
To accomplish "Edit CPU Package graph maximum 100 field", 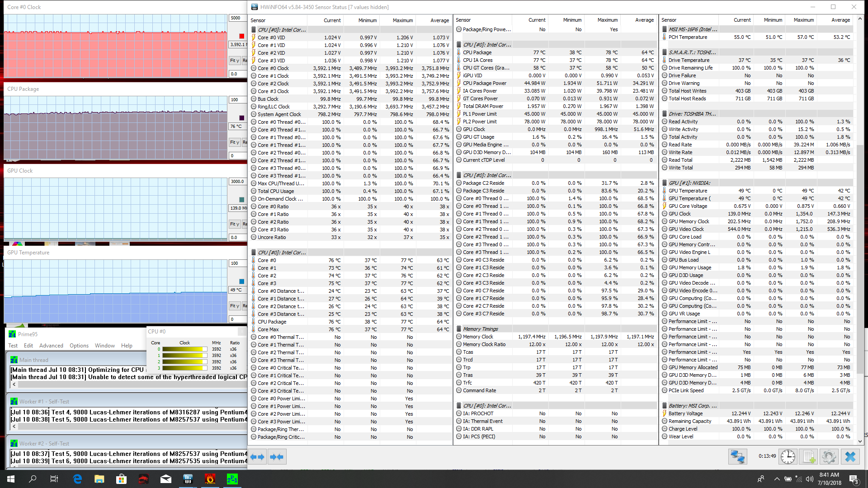I will tap(238, 100).
